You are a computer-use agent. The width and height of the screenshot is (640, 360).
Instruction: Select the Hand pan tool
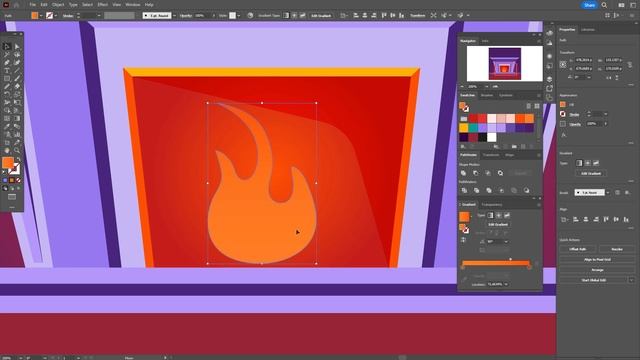[x=7, y=151]
